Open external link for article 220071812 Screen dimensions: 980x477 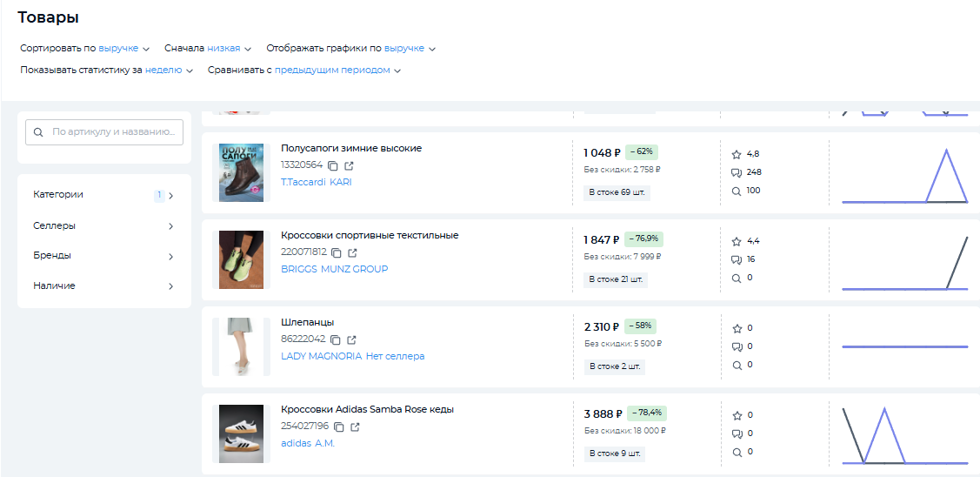[352, 252]
